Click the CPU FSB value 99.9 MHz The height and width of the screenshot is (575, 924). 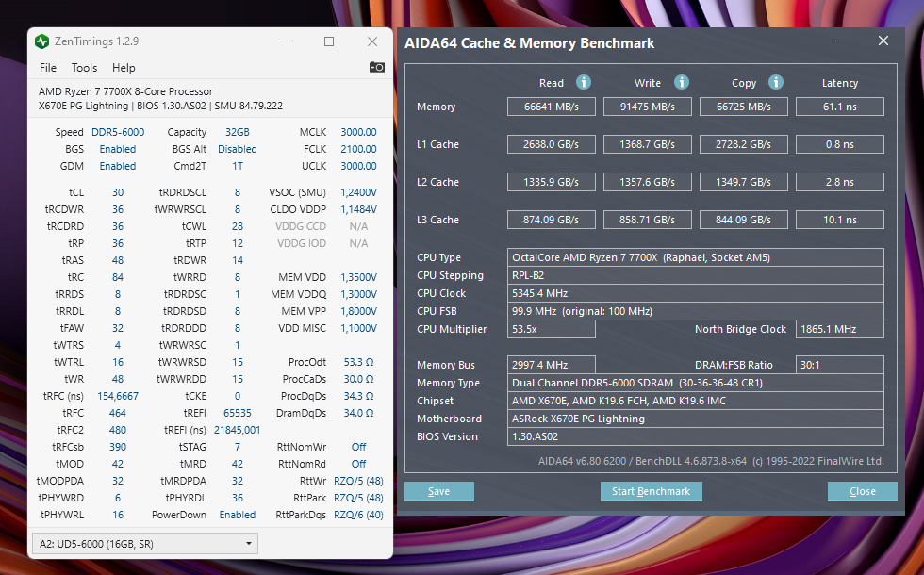pyautogui.click(x=696, y=311)
